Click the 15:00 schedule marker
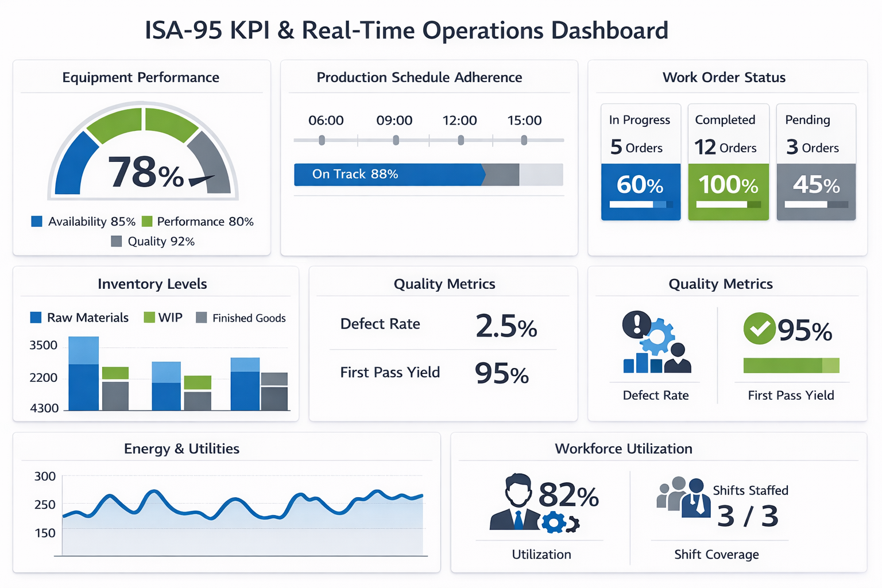This screenshot has height=588, width=882. click(x=524, y=140)
